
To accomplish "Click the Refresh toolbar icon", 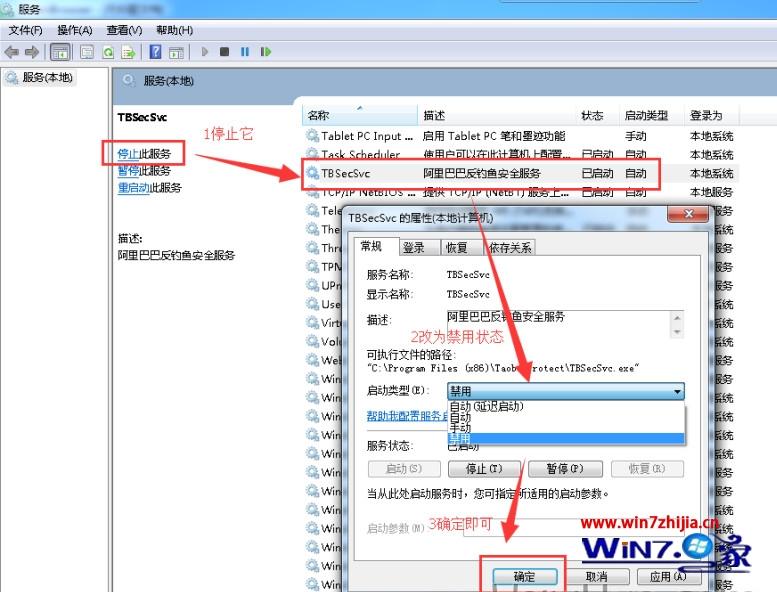I will 108,52.
